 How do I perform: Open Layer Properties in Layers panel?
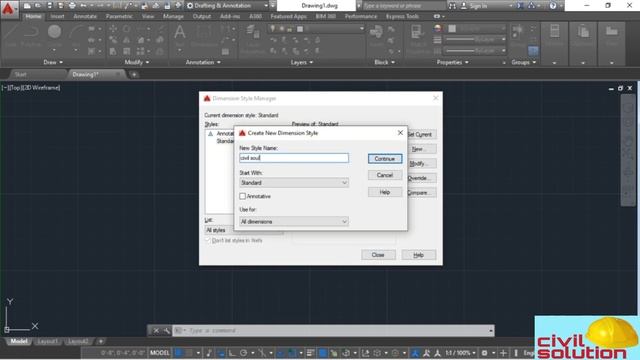point(252,31)
